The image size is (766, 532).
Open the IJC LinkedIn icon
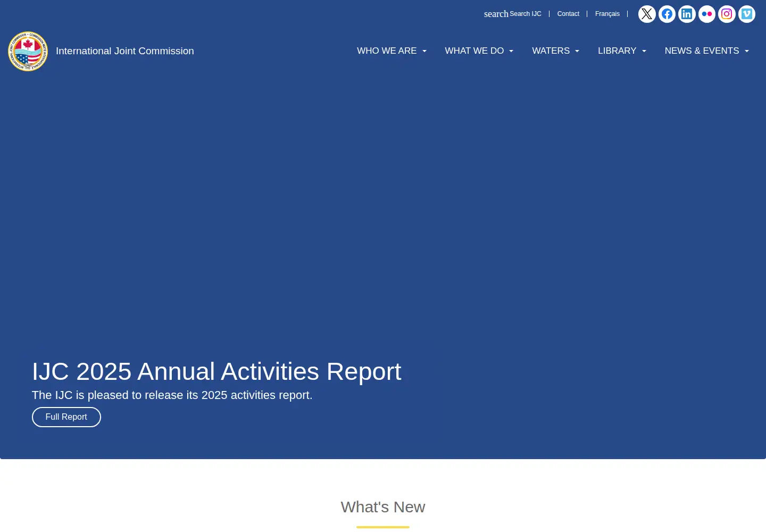687,14
